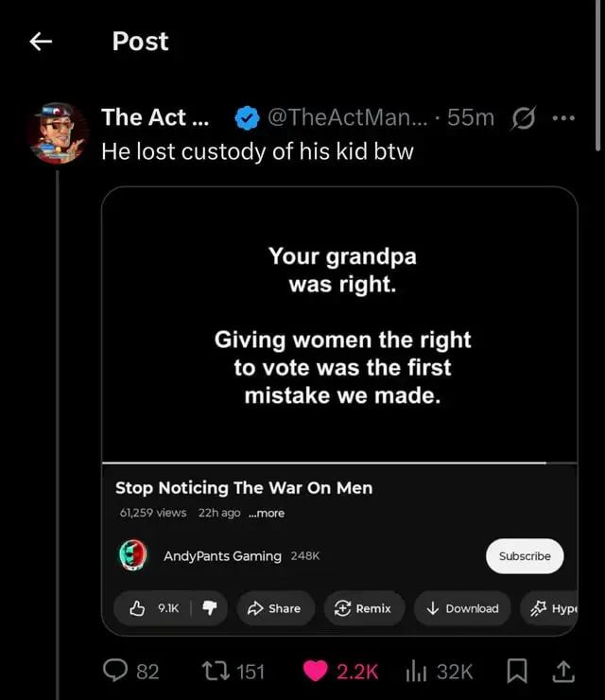Download the video
The height and width of the screenshot is (700, 605).
462,608
